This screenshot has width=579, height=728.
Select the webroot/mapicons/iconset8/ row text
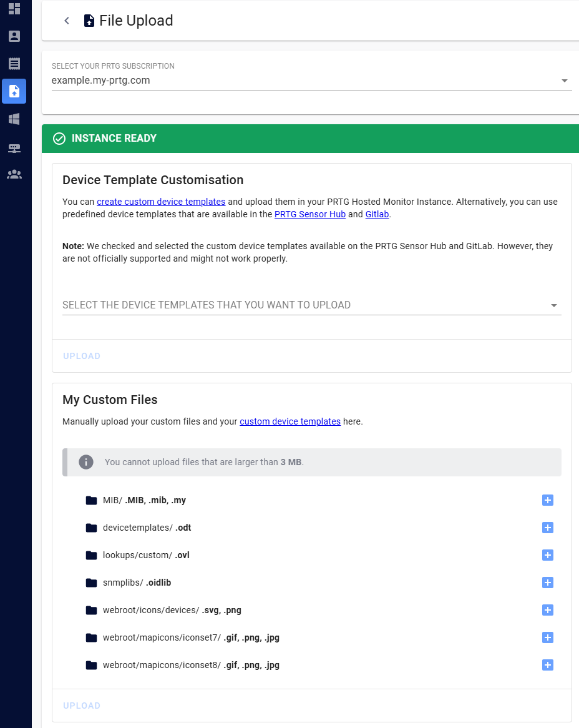(191, 665)
